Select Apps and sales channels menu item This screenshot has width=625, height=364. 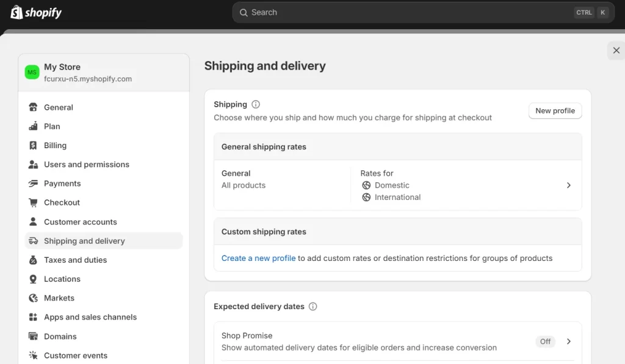(x=90, y=317)
